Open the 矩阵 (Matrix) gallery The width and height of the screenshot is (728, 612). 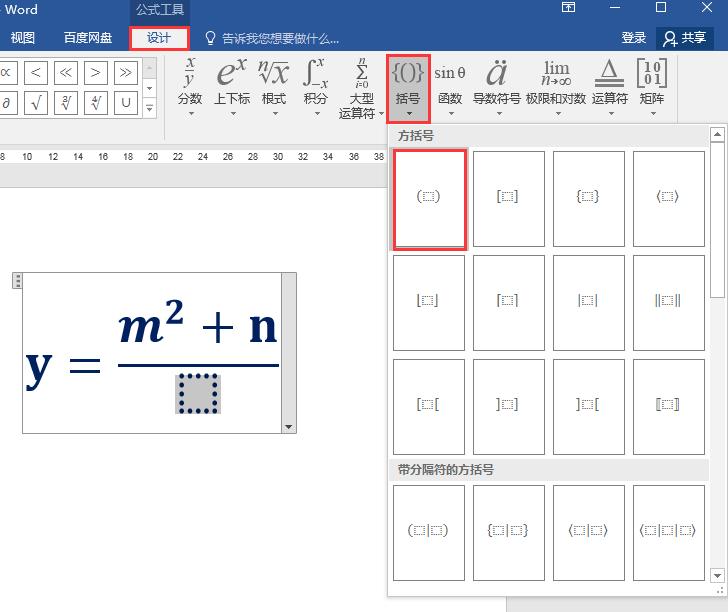(652, 86)
